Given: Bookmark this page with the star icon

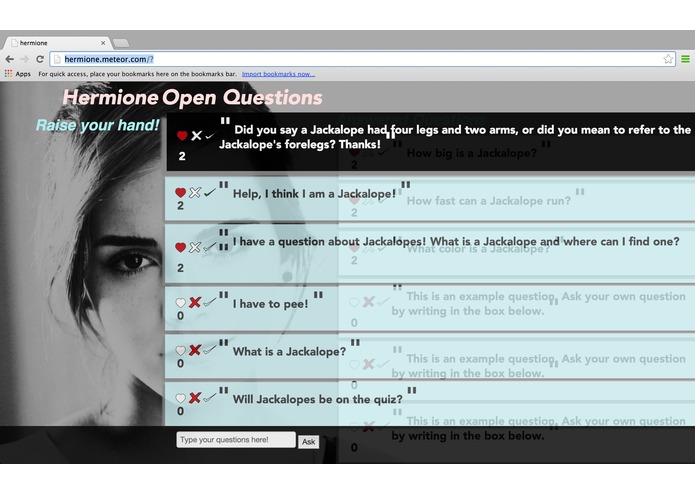Looking at the screenshot, I should click(x=668, y=59).
